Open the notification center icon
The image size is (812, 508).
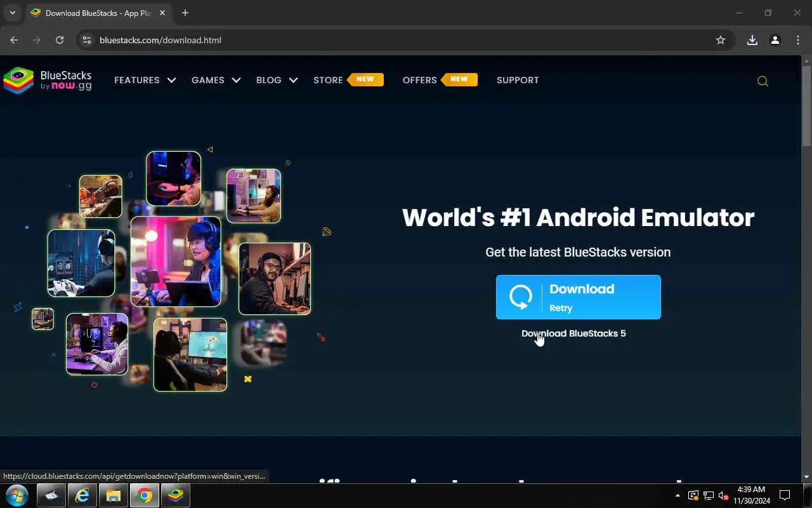click(785, 495)
